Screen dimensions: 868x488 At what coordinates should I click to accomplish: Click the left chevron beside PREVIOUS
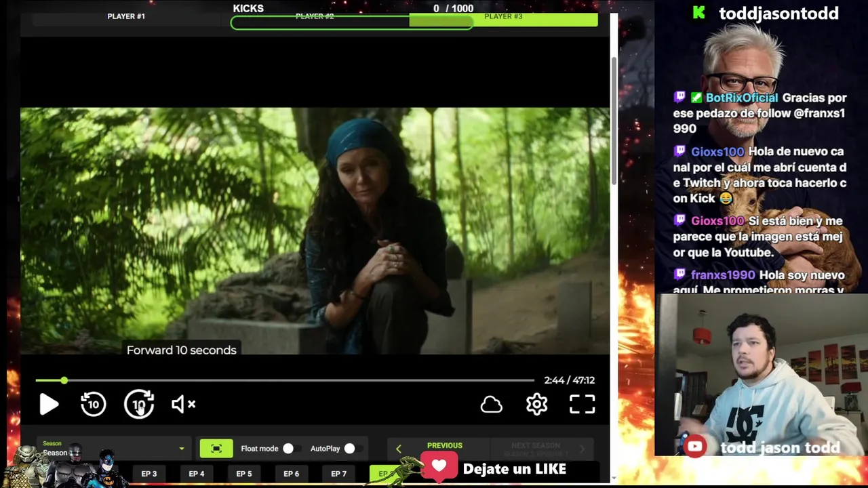click(x=399, y=449)
